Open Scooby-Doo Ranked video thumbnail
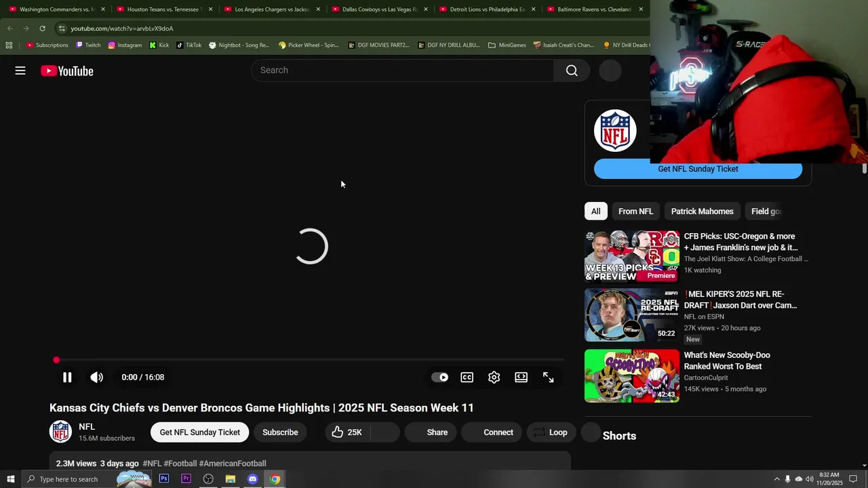The image size is (868, 488). [632, 375]
